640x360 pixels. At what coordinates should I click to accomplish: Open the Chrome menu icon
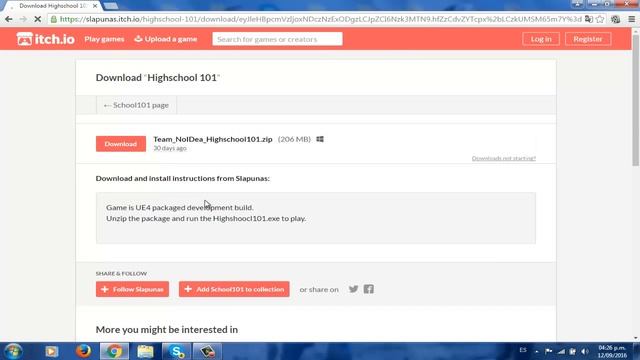click(x=631, y=19)
